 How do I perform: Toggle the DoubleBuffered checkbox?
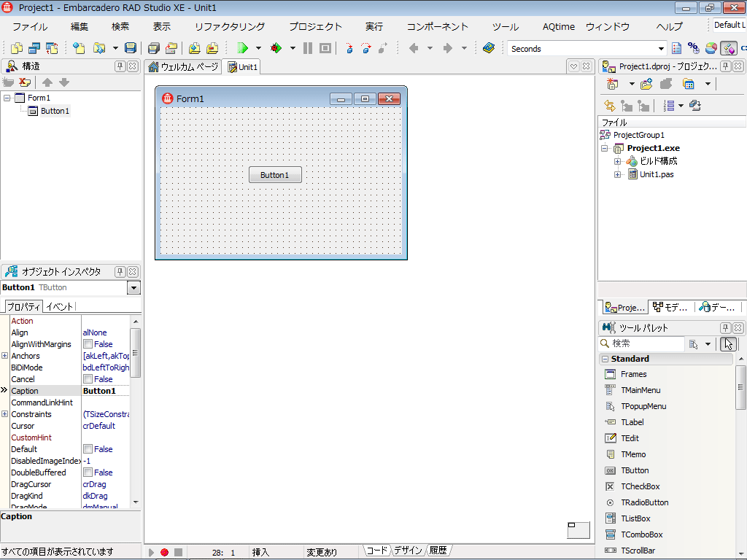click(88, 472)
